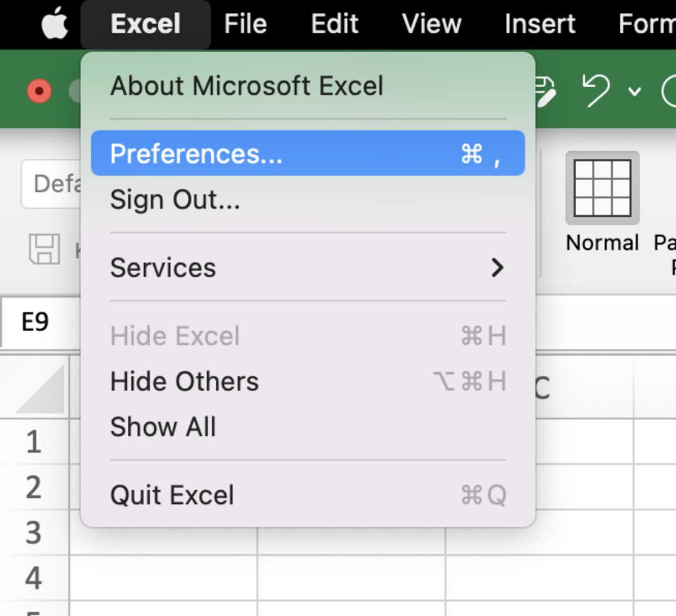Select the row 3 header
Image resolution: width=676 pixels, height=616 pixels.
point(34,532)
